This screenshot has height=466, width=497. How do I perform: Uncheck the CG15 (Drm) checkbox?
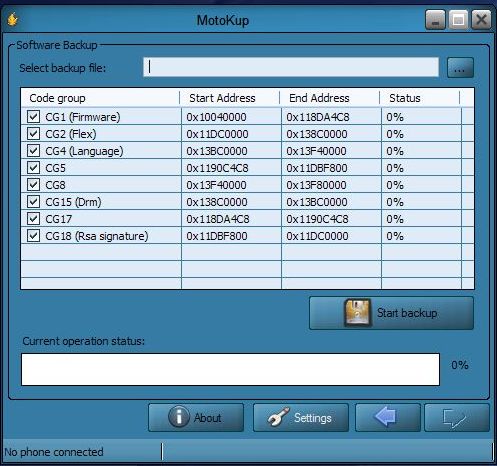33,202
